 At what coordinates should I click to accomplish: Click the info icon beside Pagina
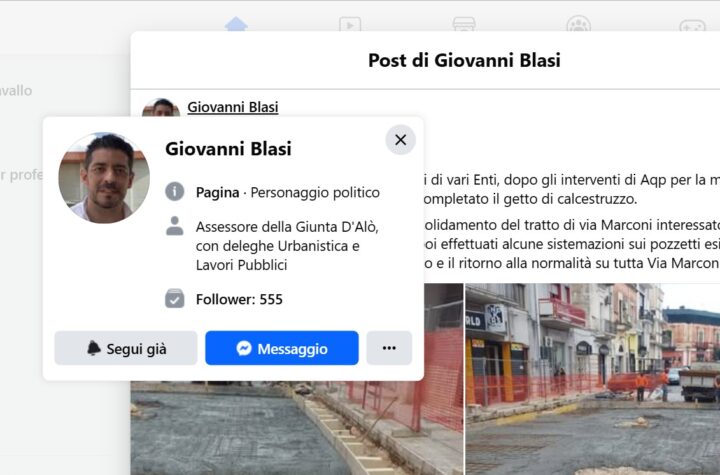coord(174,192)
